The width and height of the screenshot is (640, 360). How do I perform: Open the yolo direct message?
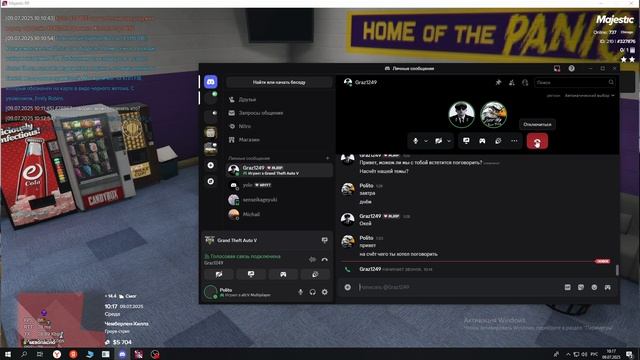point(279,185)
